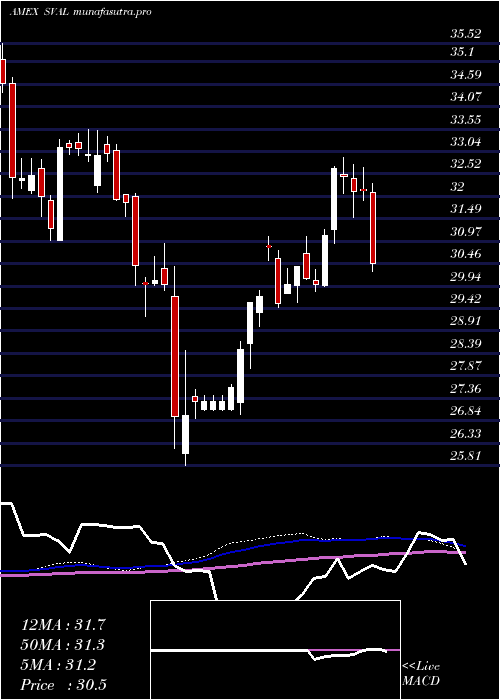Screen dimensions: 500x700
Task: Click the 31.49 price axis label
Action: [466, 209]
